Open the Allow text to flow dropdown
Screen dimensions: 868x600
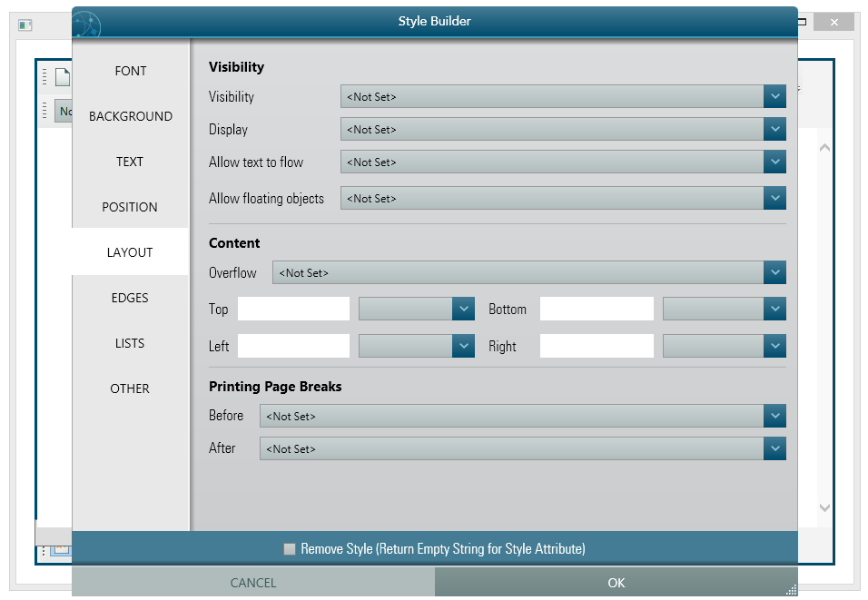click(x=774, y=162)
